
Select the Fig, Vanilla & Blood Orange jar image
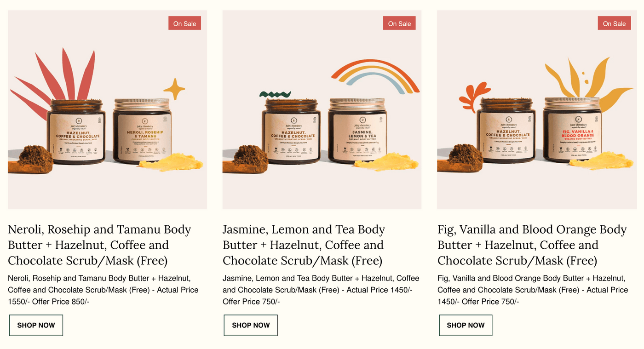(x=572, y=131)
